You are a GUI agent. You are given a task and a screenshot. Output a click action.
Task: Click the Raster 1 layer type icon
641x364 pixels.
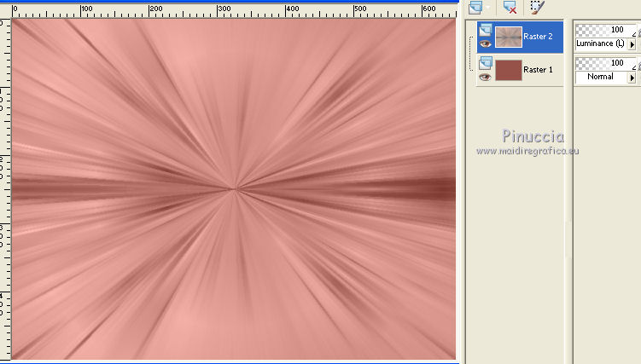pos(486,63)
